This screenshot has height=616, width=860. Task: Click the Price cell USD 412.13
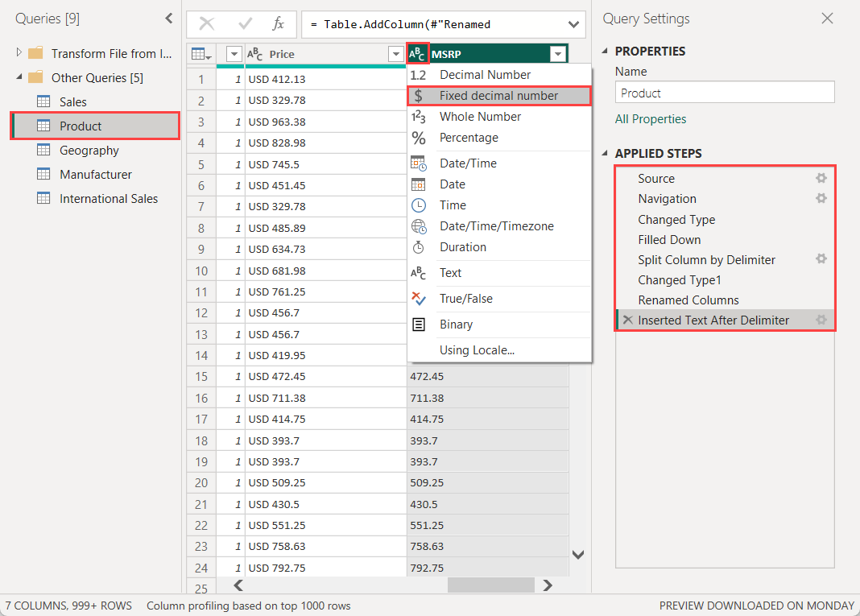(325, 79)
